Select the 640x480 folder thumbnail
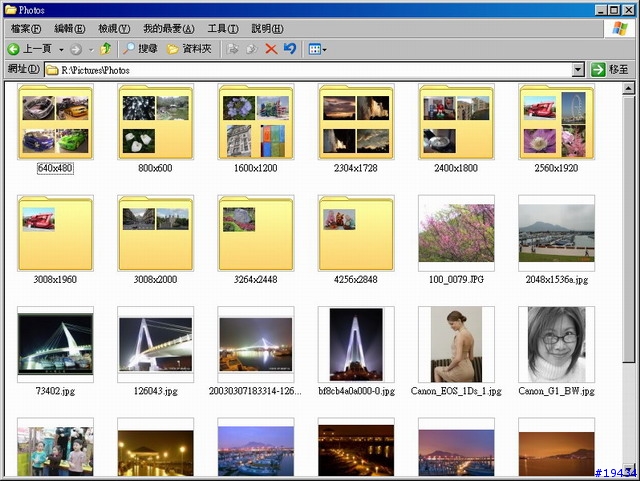This screenshot has width=640, height=481. [55, 122]
